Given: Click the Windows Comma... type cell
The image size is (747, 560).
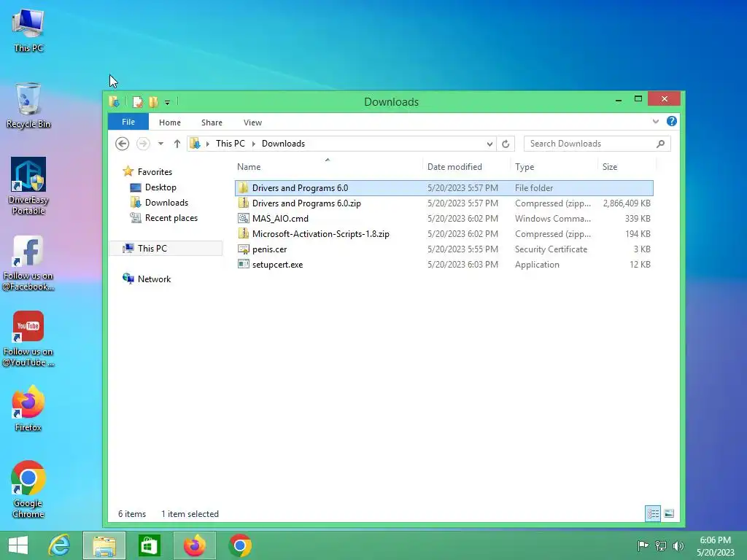Looking at the screenshot, I should pos(553,219).
